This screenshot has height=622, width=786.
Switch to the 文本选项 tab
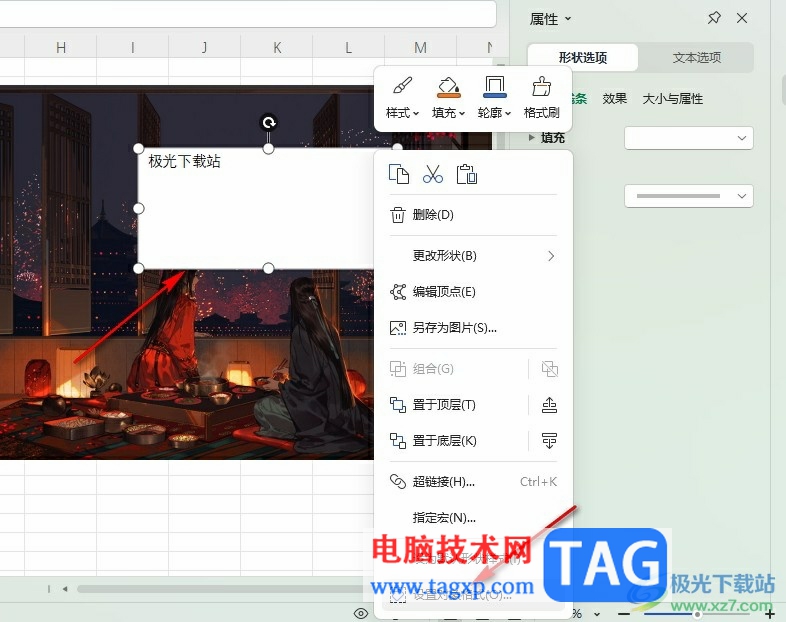[696, 58]
